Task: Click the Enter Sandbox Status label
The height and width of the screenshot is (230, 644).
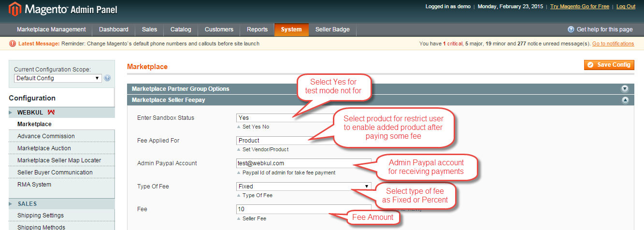Action: point(166,118)
